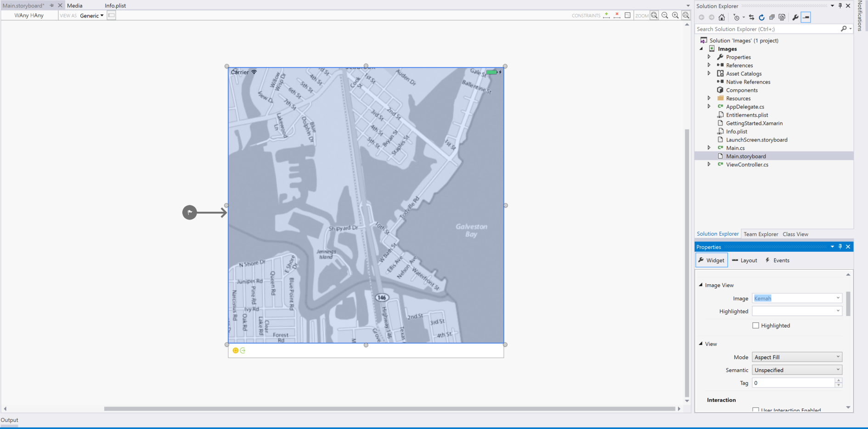
Task: Select Main.storyboard in Solution Explorer
Action: tap(745, 156)
